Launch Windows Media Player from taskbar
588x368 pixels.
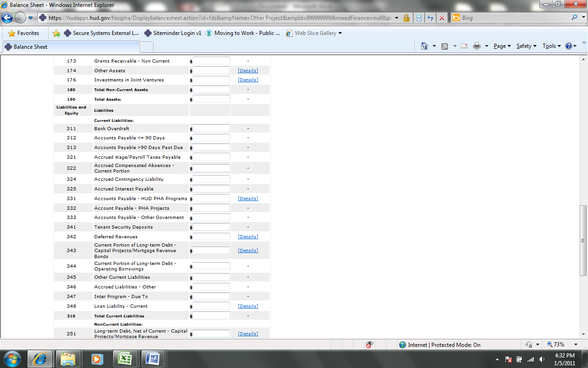coord(96,359)
